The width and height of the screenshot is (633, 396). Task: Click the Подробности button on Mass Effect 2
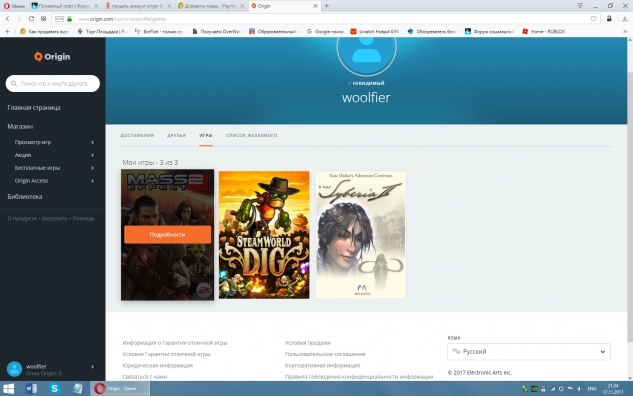click(x=168, y=235)
